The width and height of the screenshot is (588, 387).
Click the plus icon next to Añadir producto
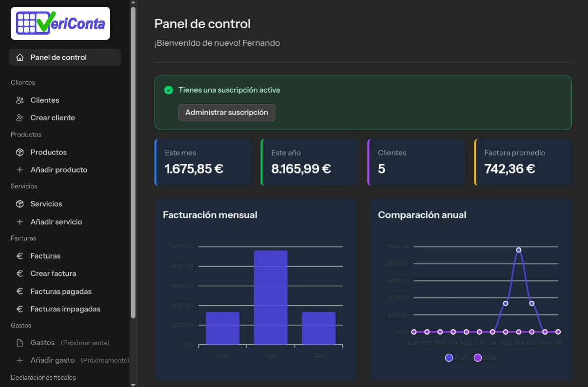click(x=20, y=170)
